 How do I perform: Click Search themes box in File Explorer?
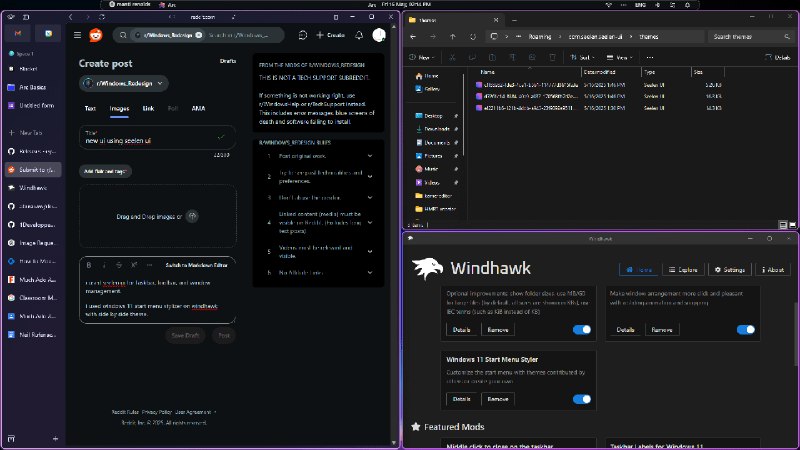click(751, 37)
